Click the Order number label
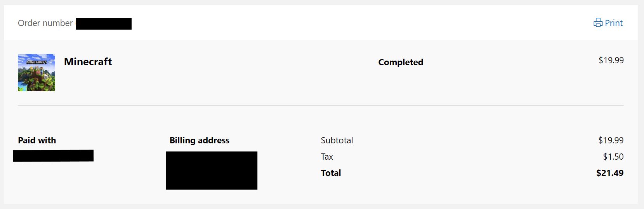The width and height of the screenshot is (644, 209). (x=45, y=23)
